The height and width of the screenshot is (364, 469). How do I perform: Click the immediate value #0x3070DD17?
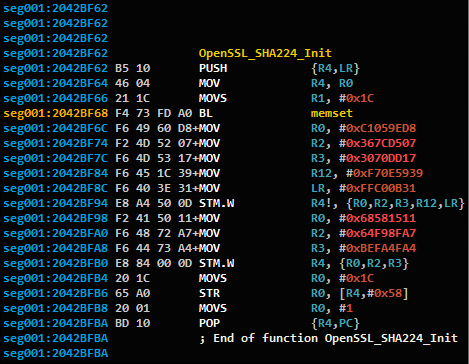378,158
